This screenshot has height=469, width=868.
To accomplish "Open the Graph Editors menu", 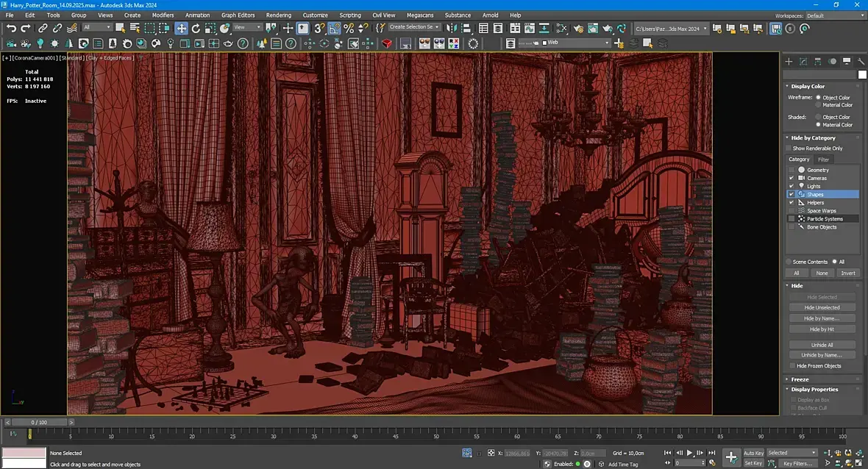I will [238, 15].
